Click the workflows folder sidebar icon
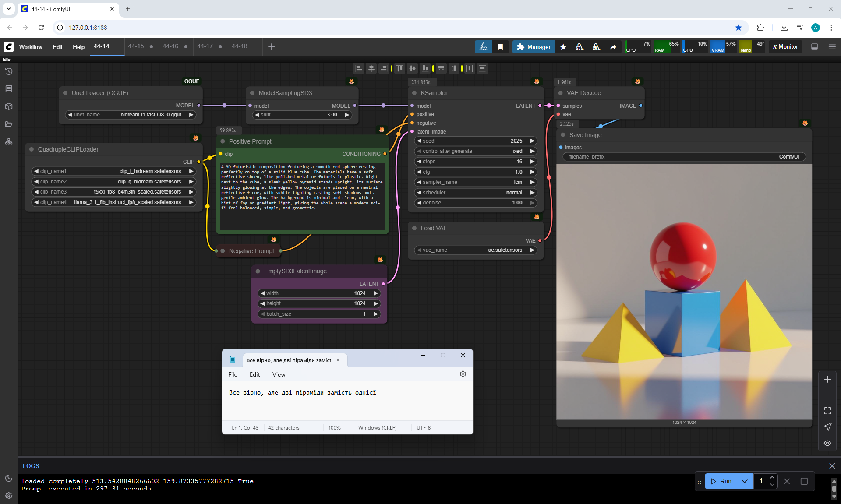The width and height of the screenshot is (841, 504). tap(8, 124)
